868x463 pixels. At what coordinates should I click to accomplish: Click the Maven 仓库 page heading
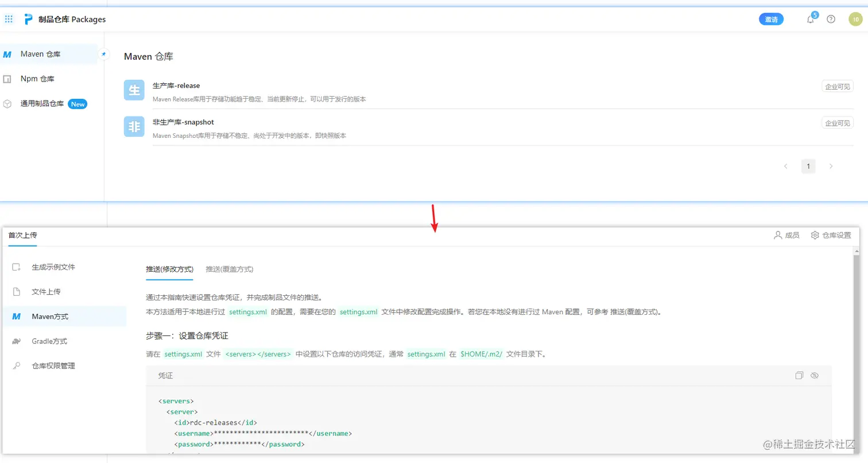click(149, 56)
